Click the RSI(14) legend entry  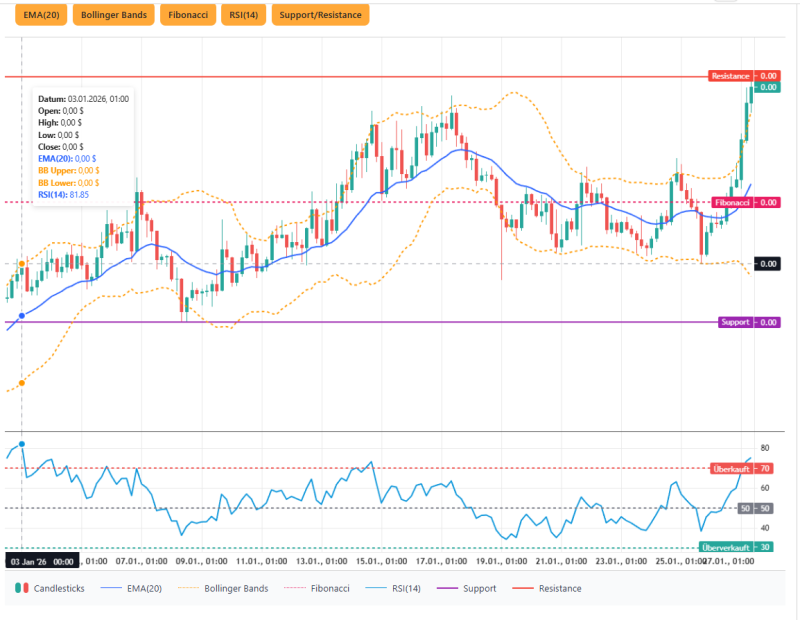click(x=400, y=588)
